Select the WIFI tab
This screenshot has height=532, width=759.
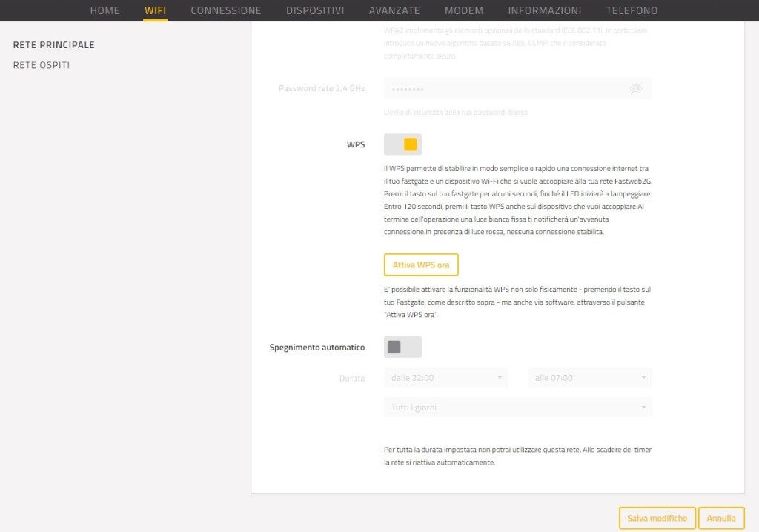coord(156,10)
